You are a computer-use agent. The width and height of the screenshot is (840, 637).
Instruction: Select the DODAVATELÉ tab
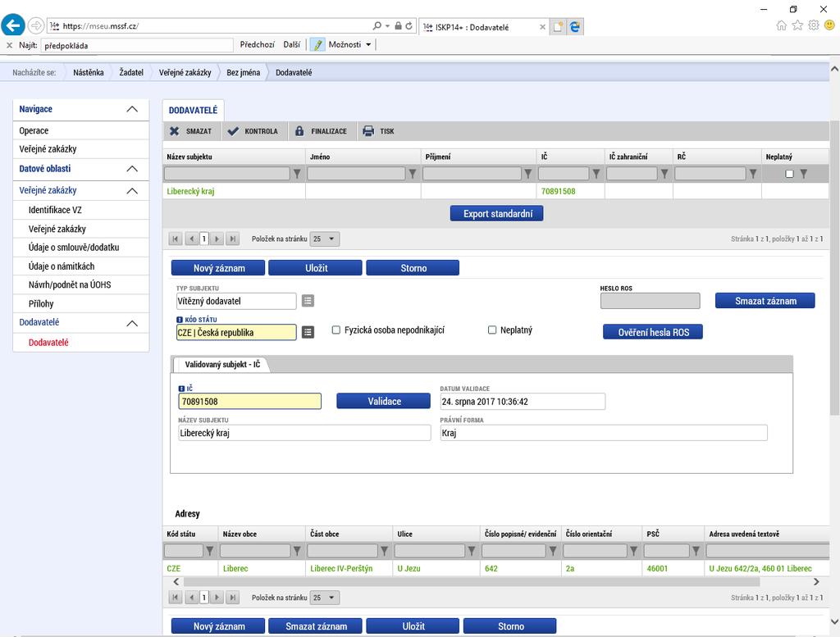194,111
